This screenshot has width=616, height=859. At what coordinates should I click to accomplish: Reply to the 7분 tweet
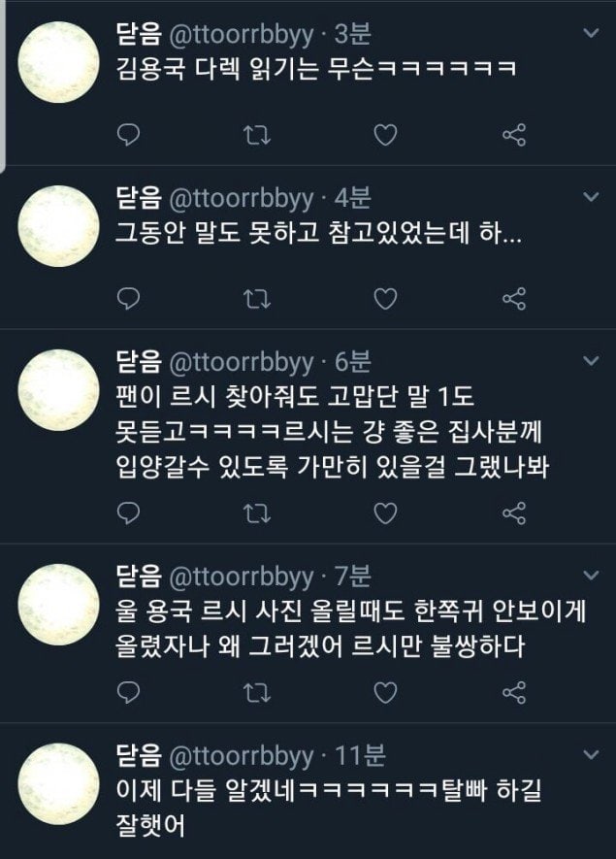128,692
